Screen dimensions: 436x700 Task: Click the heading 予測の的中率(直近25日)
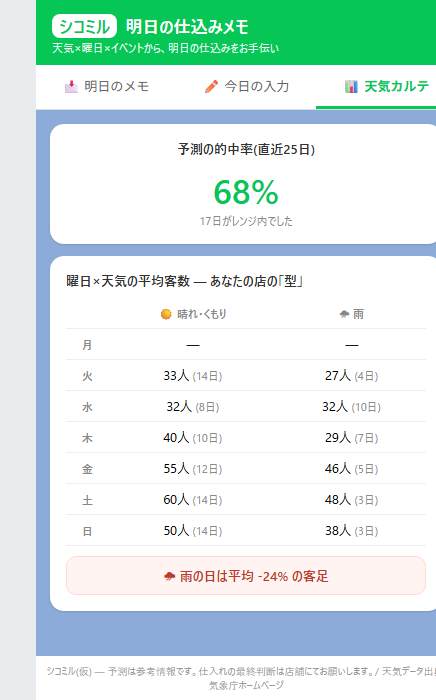[x=246, y=149]
